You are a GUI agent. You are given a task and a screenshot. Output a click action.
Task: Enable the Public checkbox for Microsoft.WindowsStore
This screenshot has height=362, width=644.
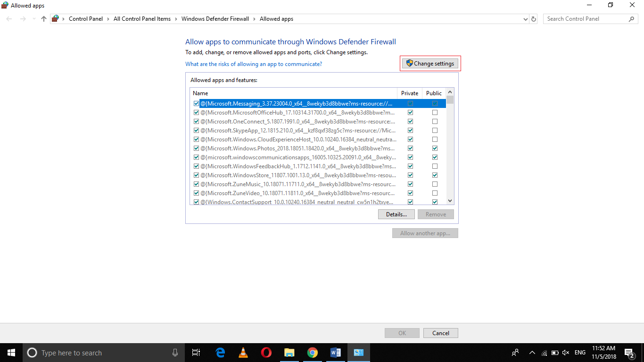point(435,175)
